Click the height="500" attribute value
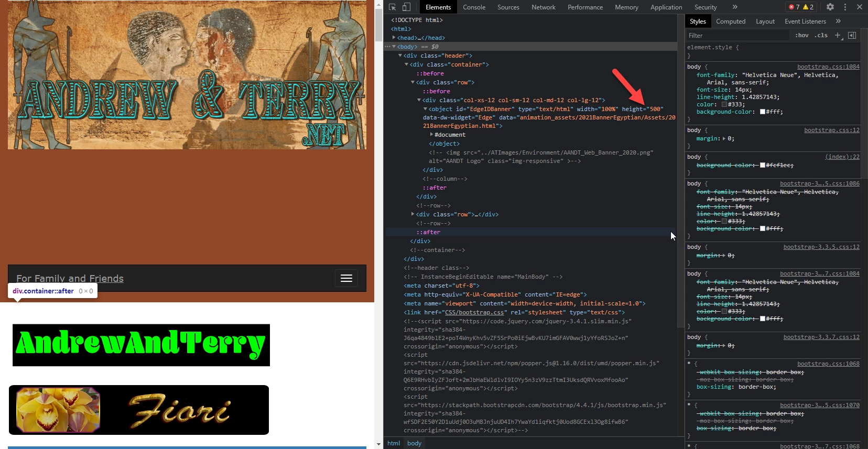 coord(655,109)
